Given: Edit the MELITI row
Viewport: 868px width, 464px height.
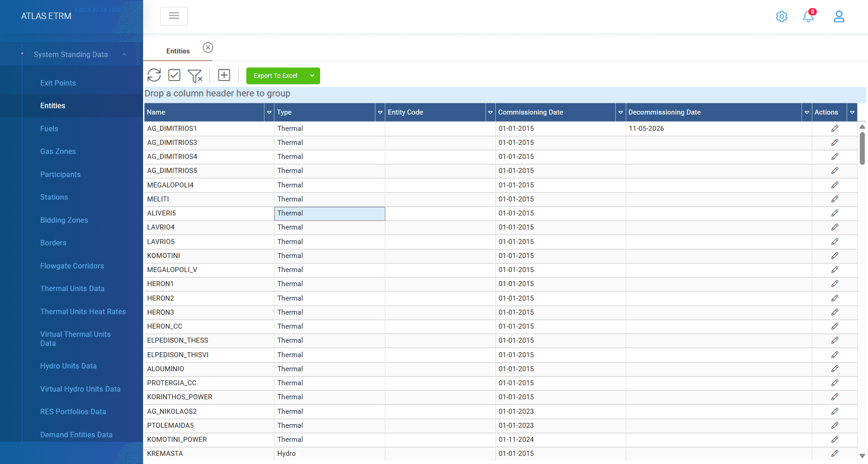Looking at the screenshot, I should 835,199.
